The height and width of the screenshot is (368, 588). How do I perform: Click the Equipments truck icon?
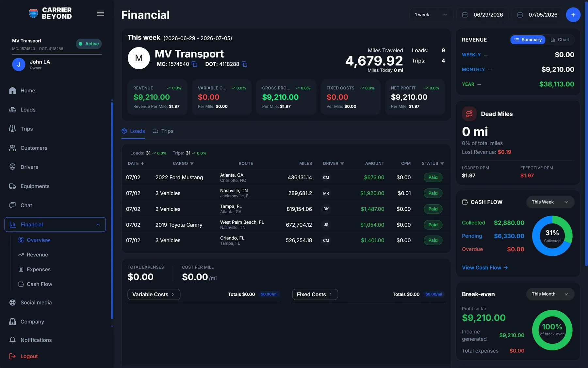(12, 186)
